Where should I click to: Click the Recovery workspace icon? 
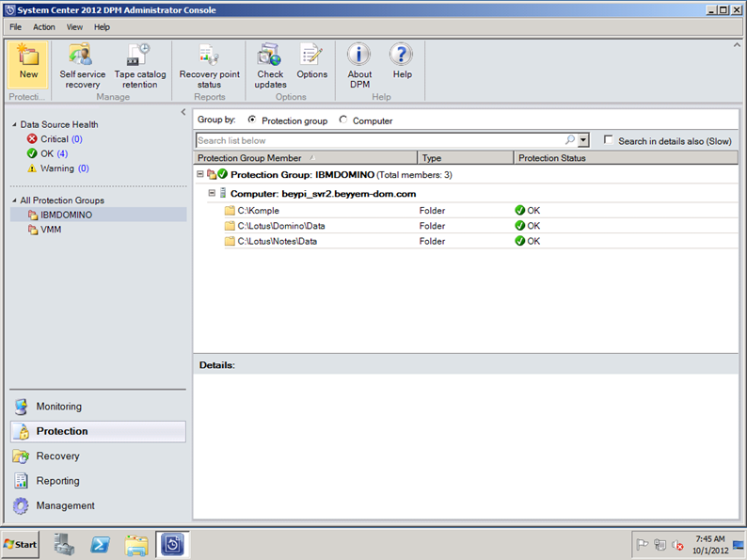click(21, 456)
